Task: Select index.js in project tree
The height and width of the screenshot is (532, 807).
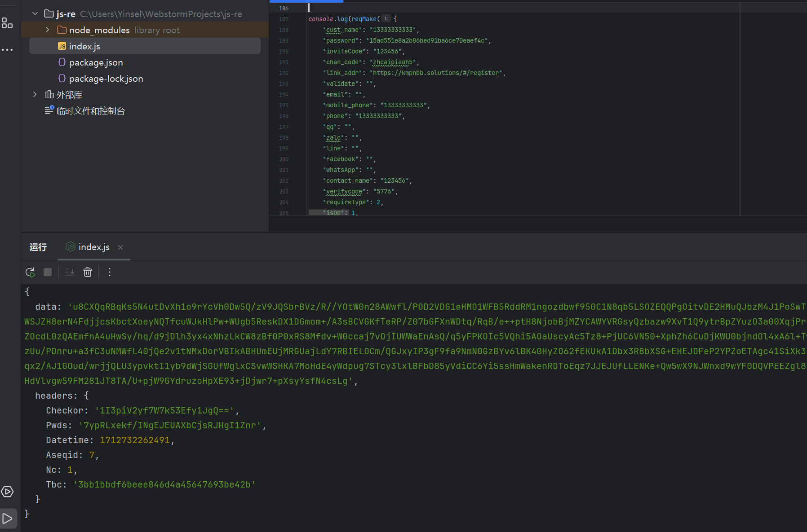Action: point(145,46)
